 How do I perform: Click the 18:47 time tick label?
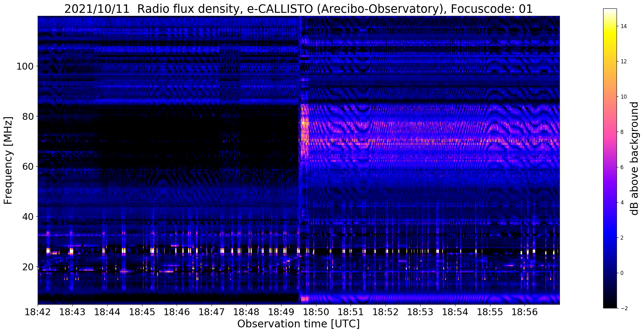(x=212, y=312)
